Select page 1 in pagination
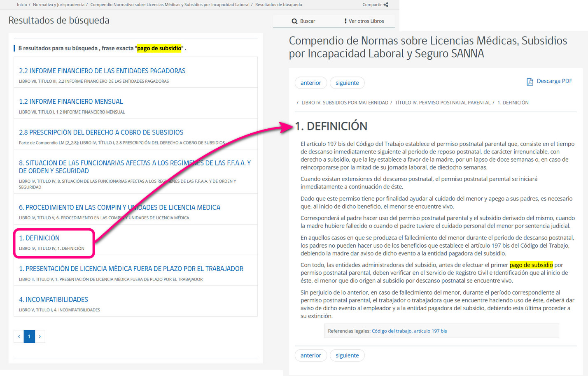 29,337
